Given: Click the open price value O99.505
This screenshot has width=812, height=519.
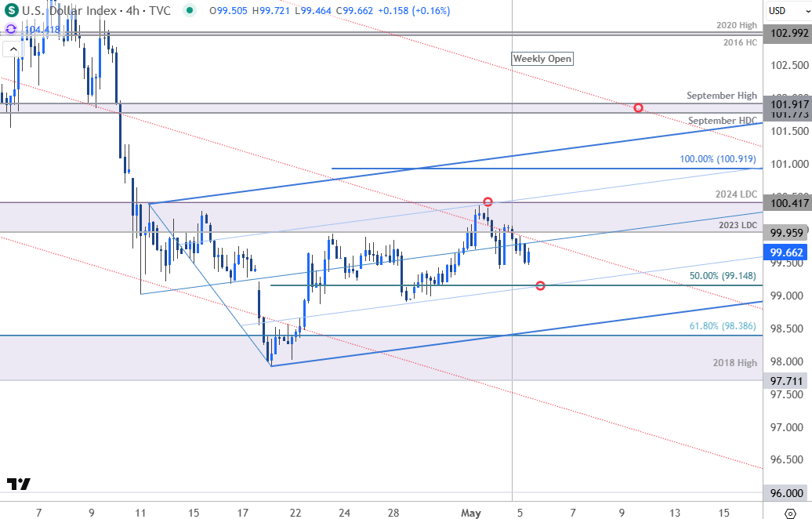Looking at the screenshot, I should (x=228, y=10).
